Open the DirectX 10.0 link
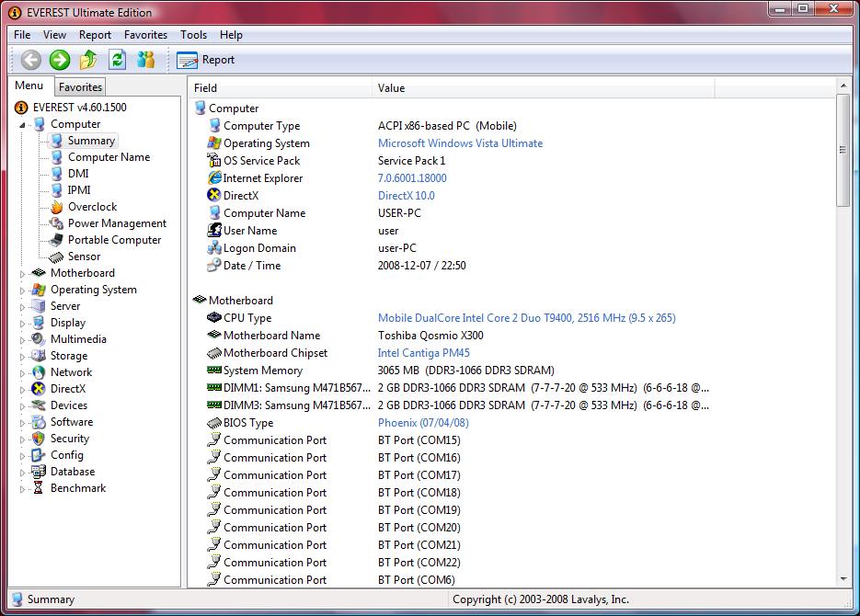This screenshot has height=616, width=860. click(x=406, y=196)
